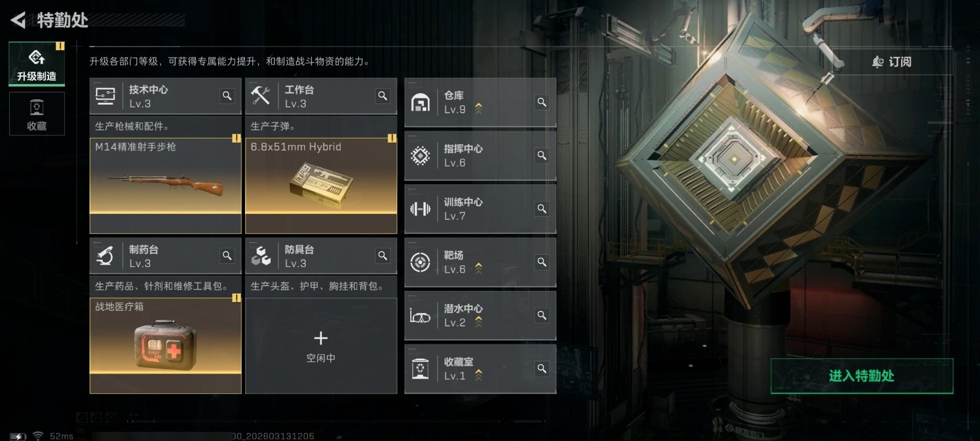Click the magnifier icon on 收藏室
The width and height of the screenshot is (980, 441).
[x=542, y=369]
